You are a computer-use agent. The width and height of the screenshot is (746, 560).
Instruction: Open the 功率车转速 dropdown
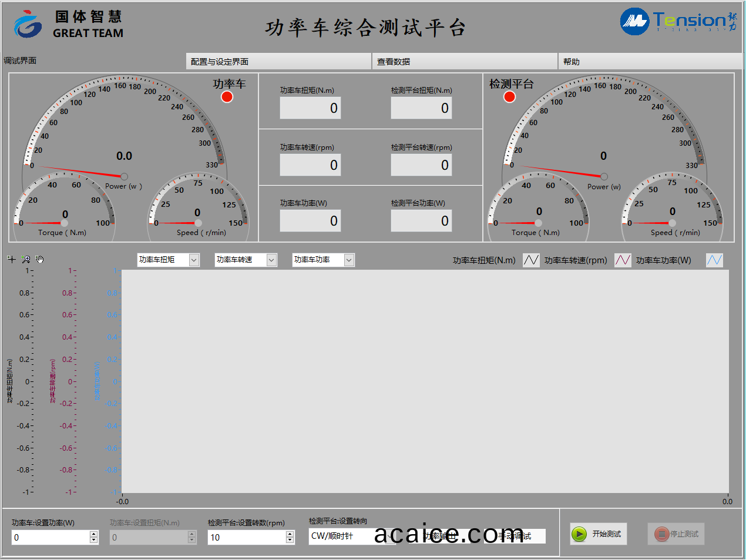click(271, 260)
